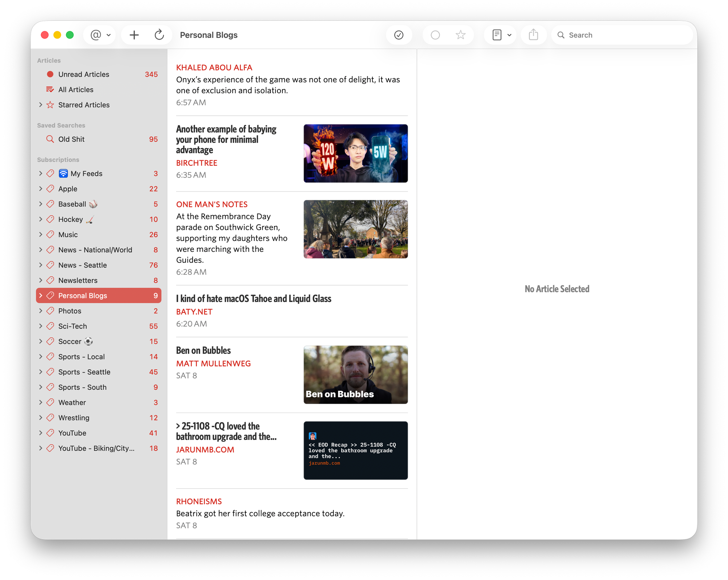The image size is (728, 580).
Task: Click the add feed plus button
Action: [134, 35]
